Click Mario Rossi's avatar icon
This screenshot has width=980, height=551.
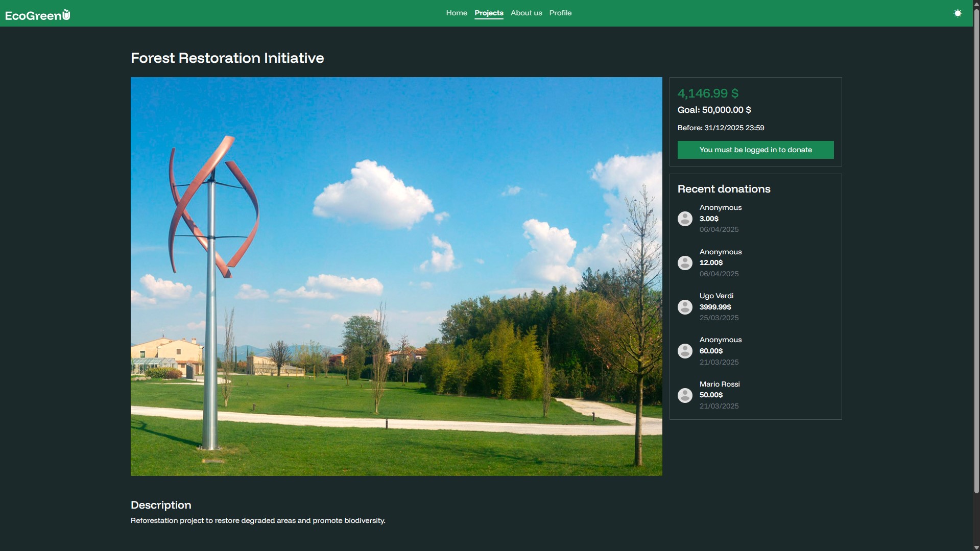684,395
